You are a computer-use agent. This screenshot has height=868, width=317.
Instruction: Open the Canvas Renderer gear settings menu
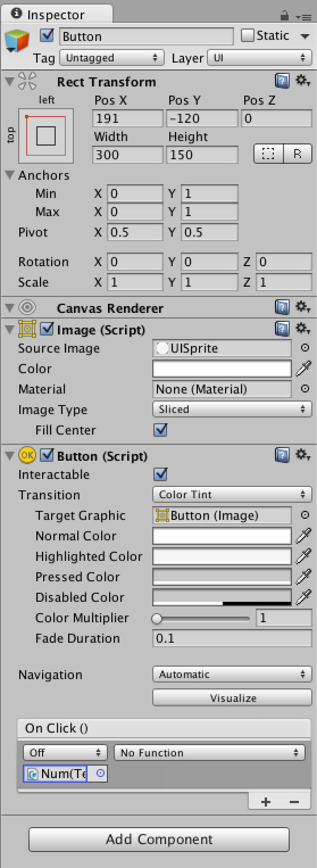point(303,308)
